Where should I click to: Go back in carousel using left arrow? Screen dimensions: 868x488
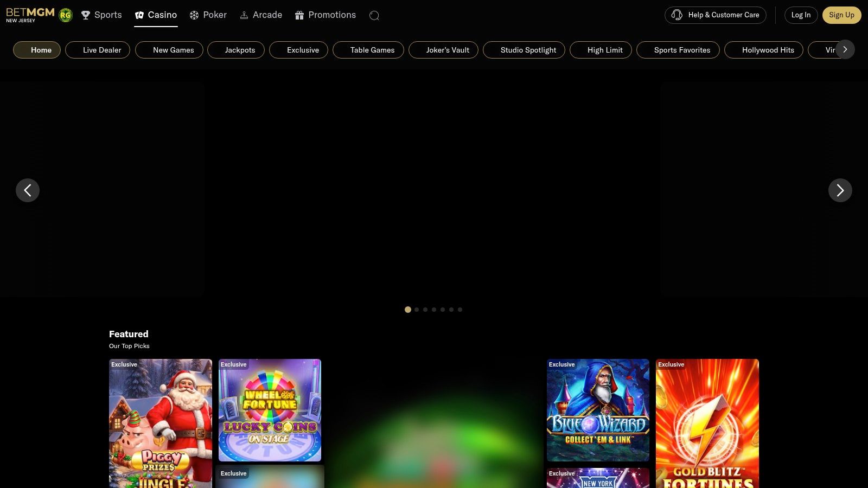pos(28,190)
